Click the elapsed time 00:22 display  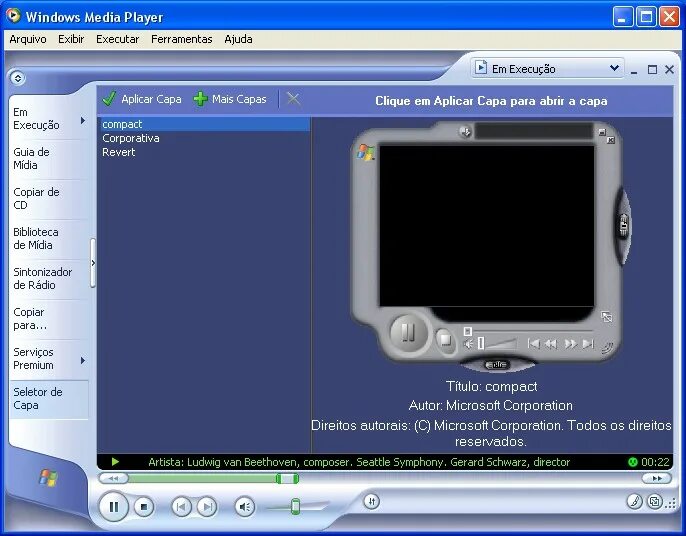tap(655, 462)
